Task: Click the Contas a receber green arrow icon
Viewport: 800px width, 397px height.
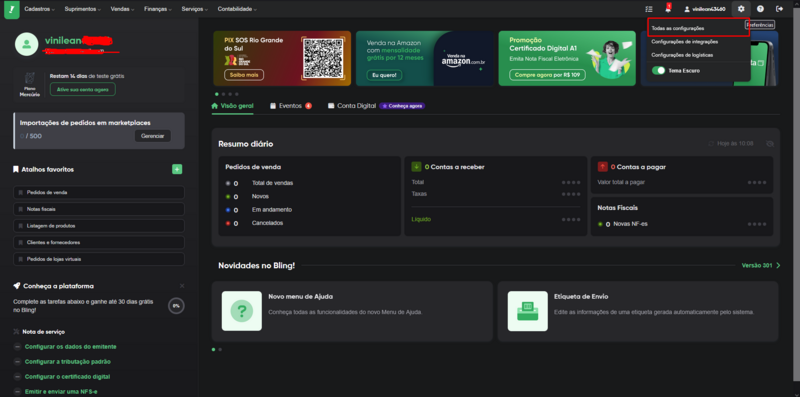Action: [416, 166]
